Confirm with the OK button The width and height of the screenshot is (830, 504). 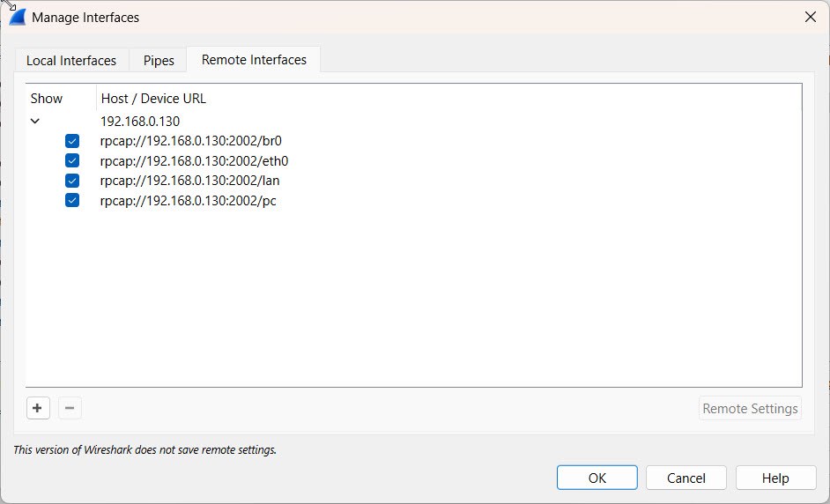point(597,478)
